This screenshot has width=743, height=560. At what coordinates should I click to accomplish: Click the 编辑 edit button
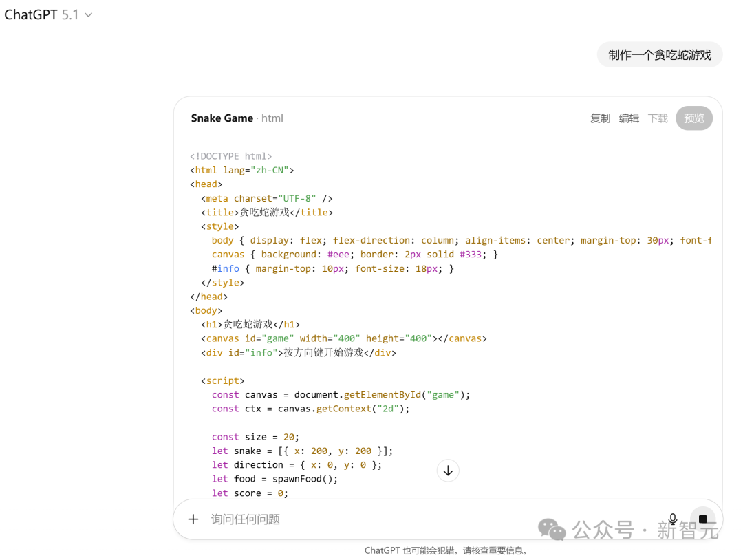pyautogui.click(x=629, y=118)
